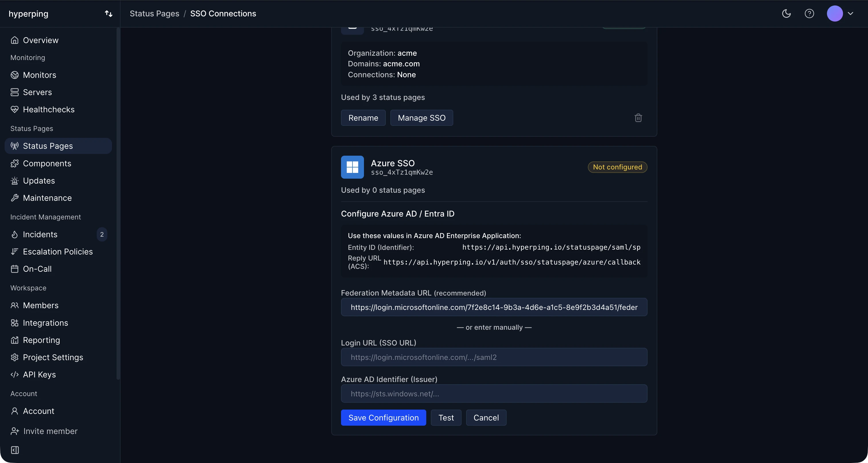This screenshot has height=463, width=868.
Task: Click the Reporting chart icon
Action: tap(14, 340)
